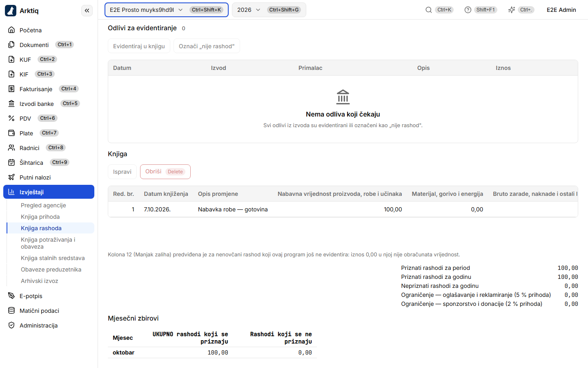Click the Izvodi banke bank icon
Viewport: 588px width, 368px height.
11,104
